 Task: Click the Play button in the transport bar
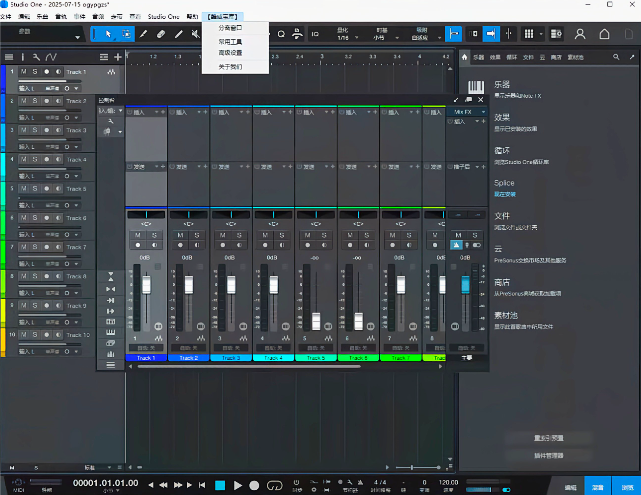pos(237,485)
